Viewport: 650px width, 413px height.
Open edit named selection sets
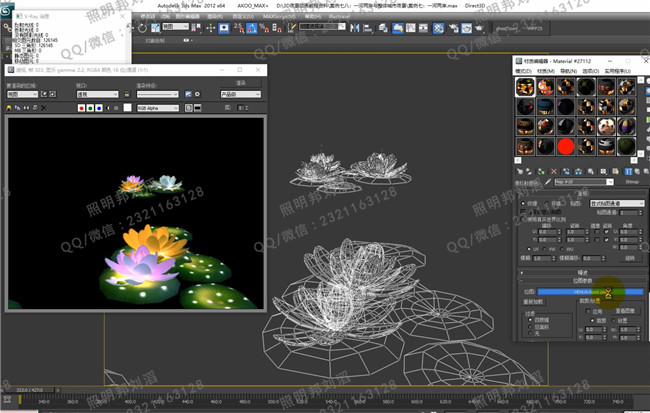pyautogui.click(x=292, y=28)
